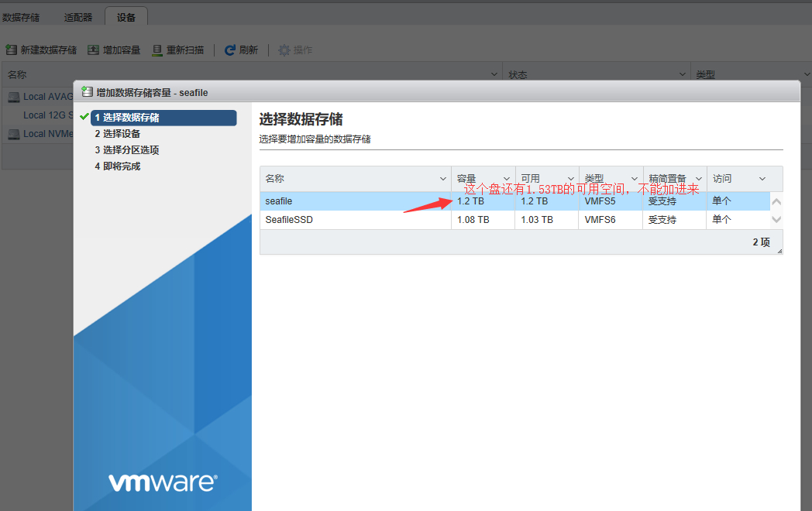Click the table resize grip corner

click(779, 251)
